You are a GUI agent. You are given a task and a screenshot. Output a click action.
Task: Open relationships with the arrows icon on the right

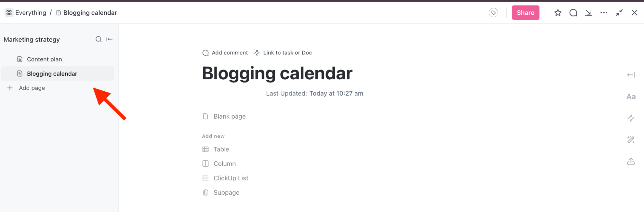pos(631,118)
